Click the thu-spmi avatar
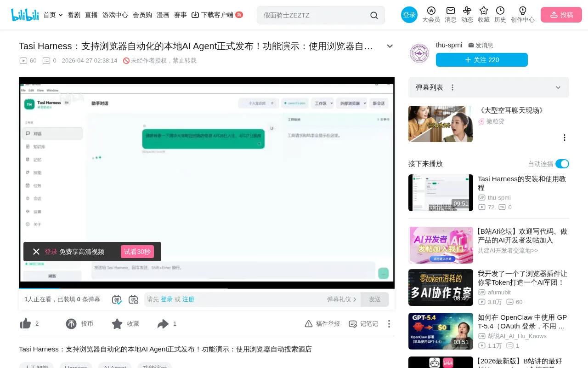588x368 pixels. [419, 53]
